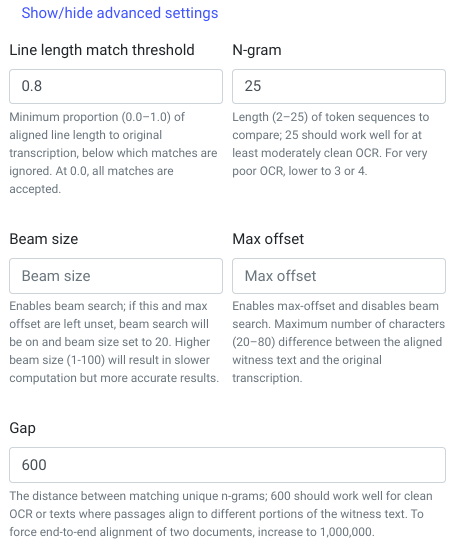
Task: Click the Gap distance description paragraph
Action: point(221,514)
